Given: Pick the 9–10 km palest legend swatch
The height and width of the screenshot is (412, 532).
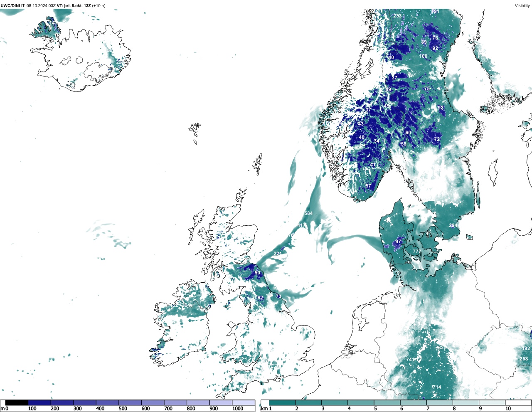Looking at the screenshot, I should 493,402.
